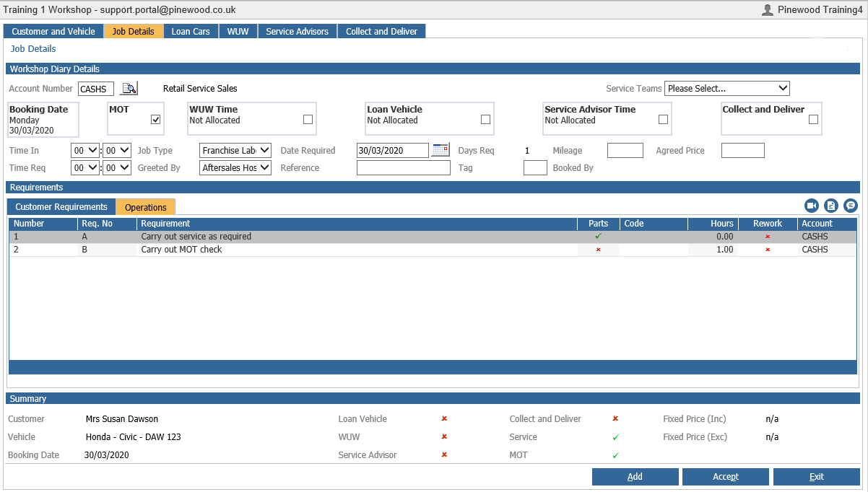Switch to the Loan Cars tab
The image size is (868, 492).
(x=191, y=31)
